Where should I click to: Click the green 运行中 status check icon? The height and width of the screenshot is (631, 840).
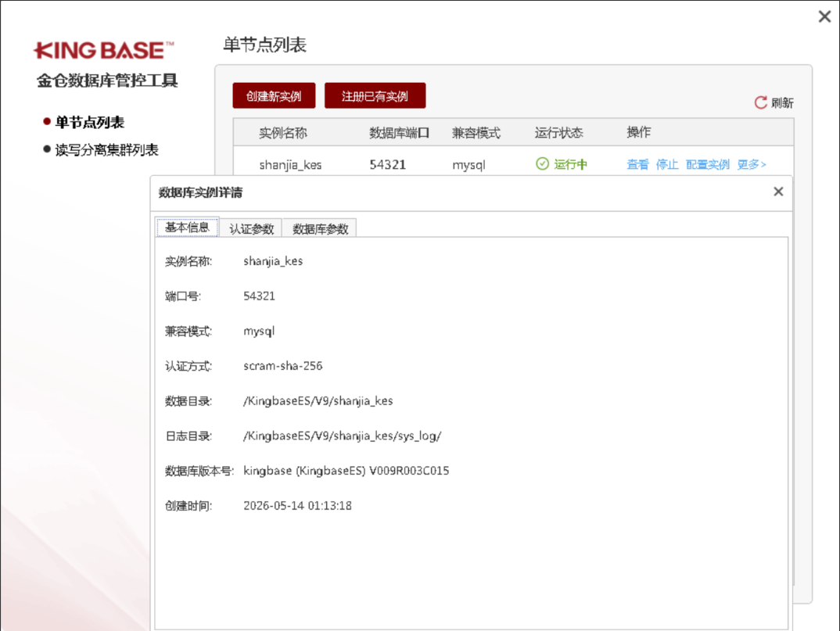click(x=542, y=164)
